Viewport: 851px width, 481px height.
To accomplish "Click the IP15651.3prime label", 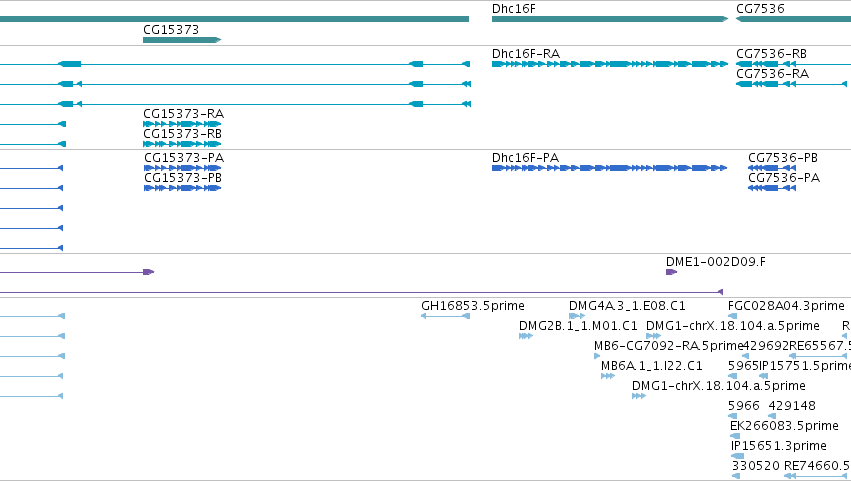I will point(779,446).
